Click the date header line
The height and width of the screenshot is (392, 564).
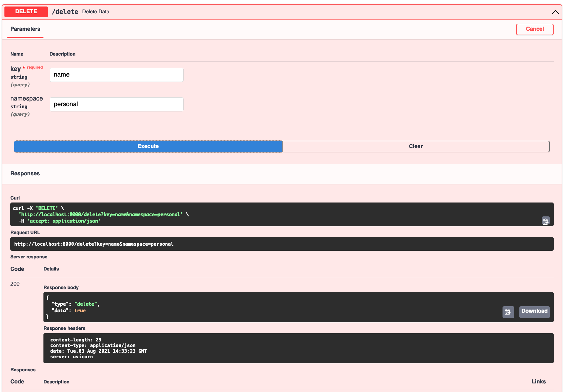click(98, 351)
